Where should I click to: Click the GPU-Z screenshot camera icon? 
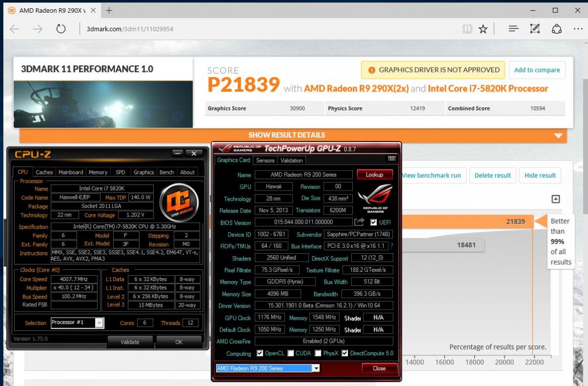[392, 159]
